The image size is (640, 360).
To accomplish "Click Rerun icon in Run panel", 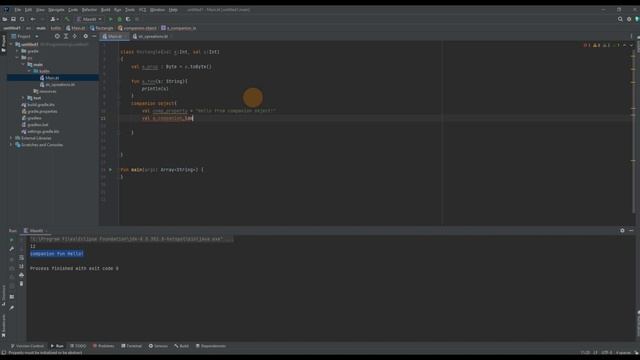I will point(11,240).
